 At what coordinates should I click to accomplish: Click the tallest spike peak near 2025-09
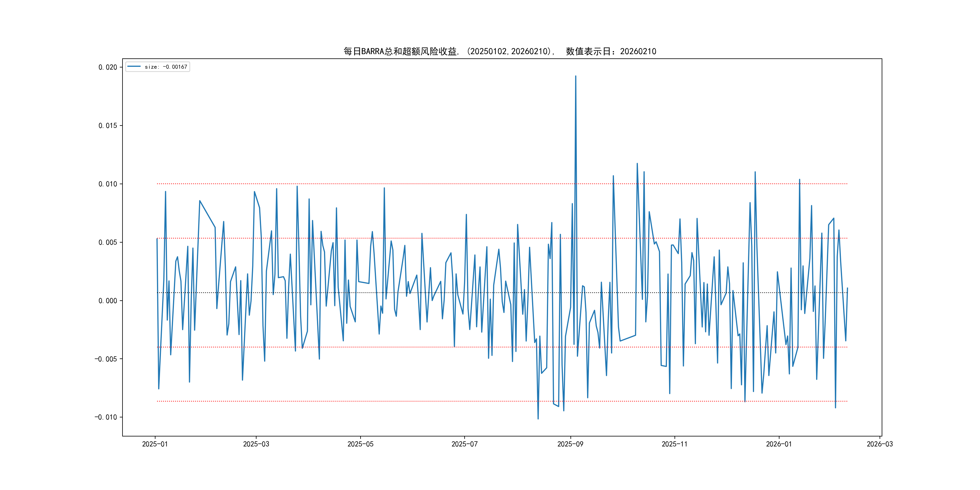click(x=576, y=76)
